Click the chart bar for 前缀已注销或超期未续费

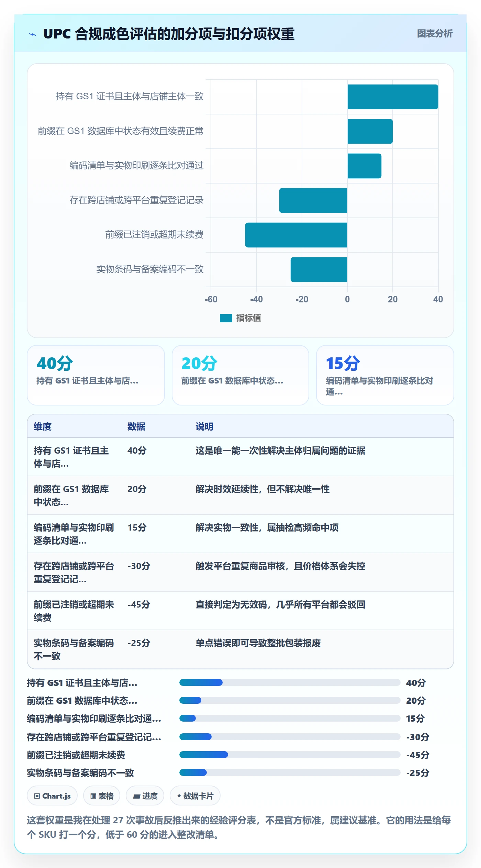pyautogui.click(x=296, y=235)
